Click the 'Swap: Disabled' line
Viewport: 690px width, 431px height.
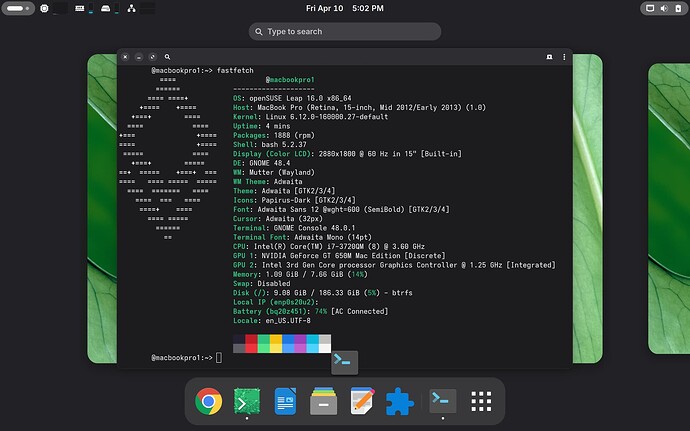[261, 283]
